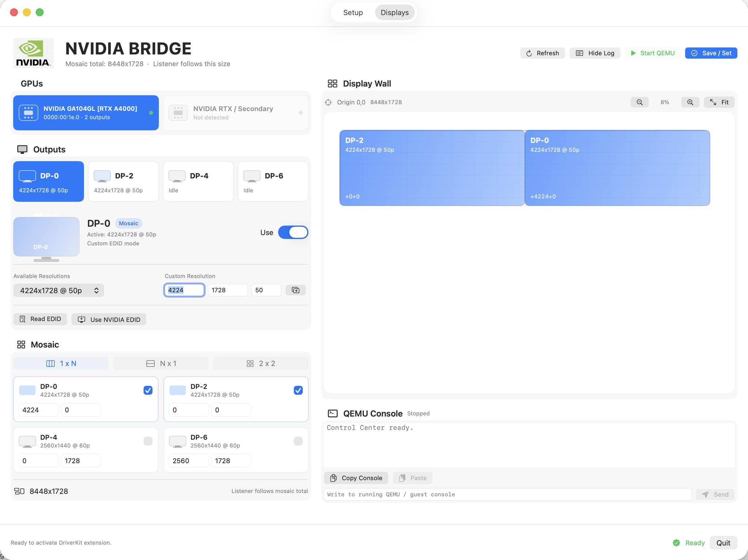Click the Paste button in the console

click(x=413, y=478)
